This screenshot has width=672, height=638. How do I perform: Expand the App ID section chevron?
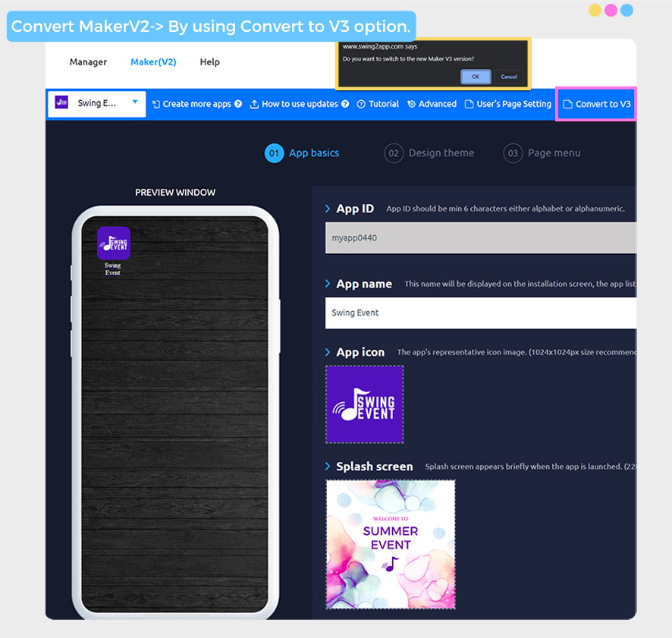tap(328, 209)
